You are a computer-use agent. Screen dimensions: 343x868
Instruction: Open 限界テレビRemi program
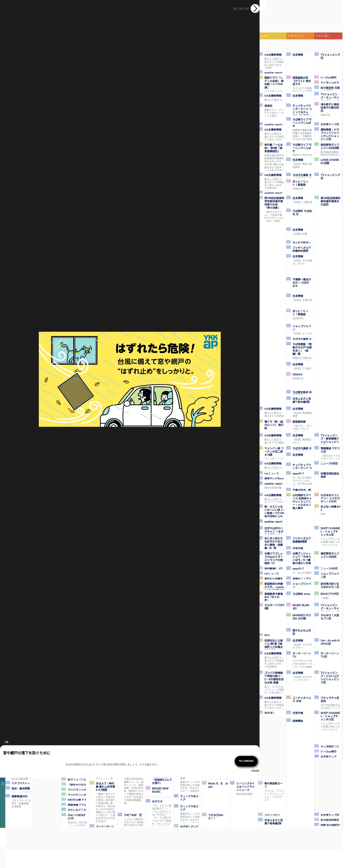pyautogui.click(x=274, y=478)
